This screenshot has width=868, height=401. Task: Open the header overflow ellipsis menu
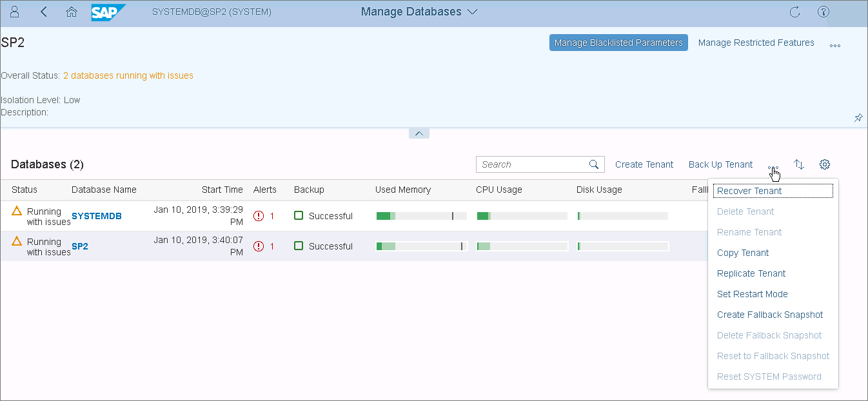point(835,45)
